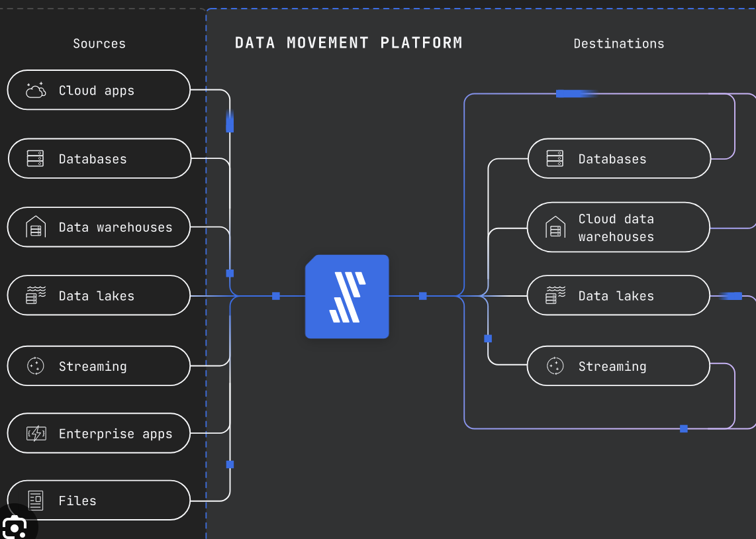Select the Streaming label under Destinations
This screenshot has width=756, height=539.
click(612, 366)
